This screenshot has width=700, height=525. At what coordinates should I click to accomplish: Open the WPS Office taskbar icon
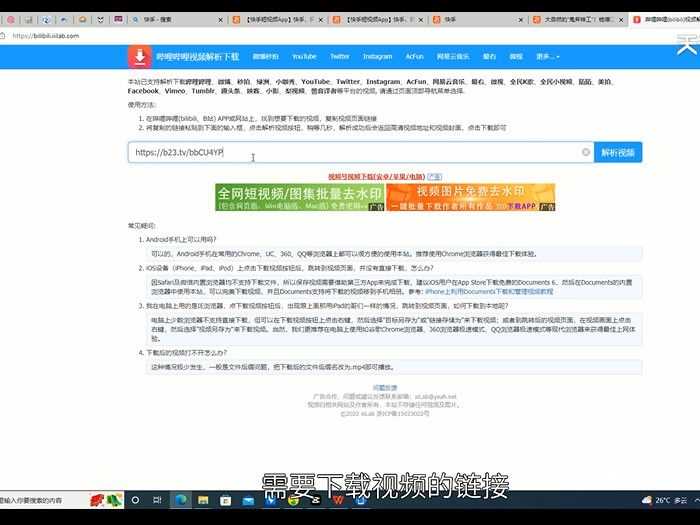(338, 500)
